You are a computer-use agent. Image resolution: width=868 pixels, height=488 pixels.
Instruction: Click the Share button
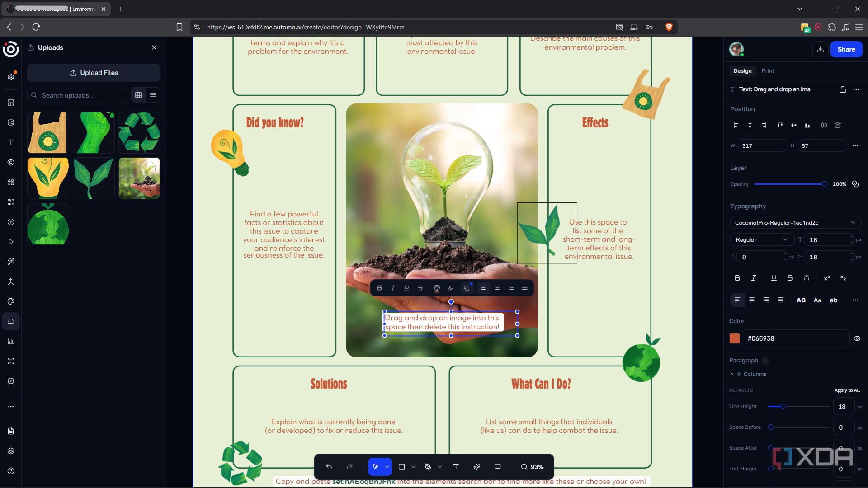point(846,49)
